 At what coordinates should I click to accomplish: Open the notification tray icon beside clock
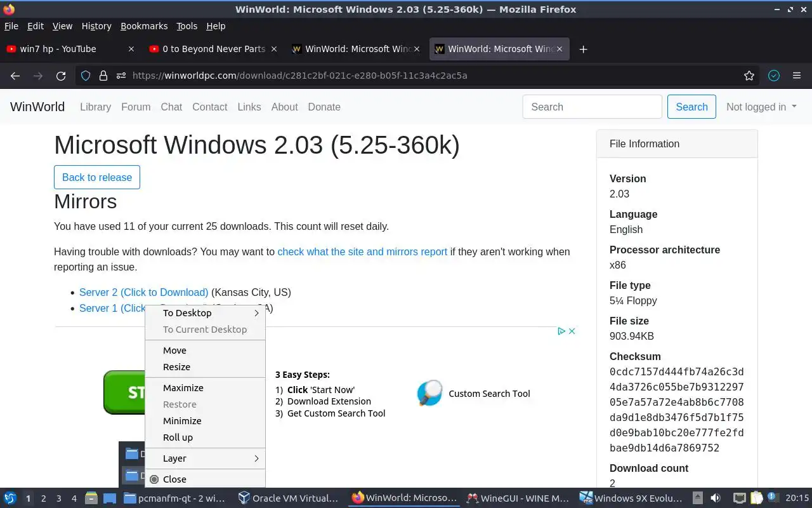(773, 498)
